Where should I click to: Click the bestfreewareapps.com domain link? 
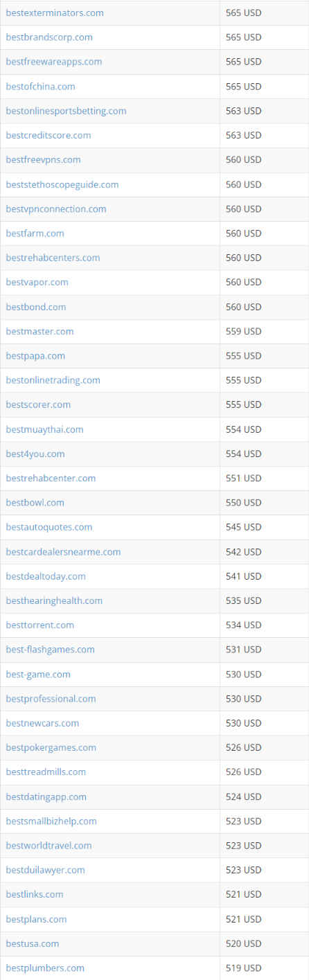pyautogui.click(x=53, y=62)
